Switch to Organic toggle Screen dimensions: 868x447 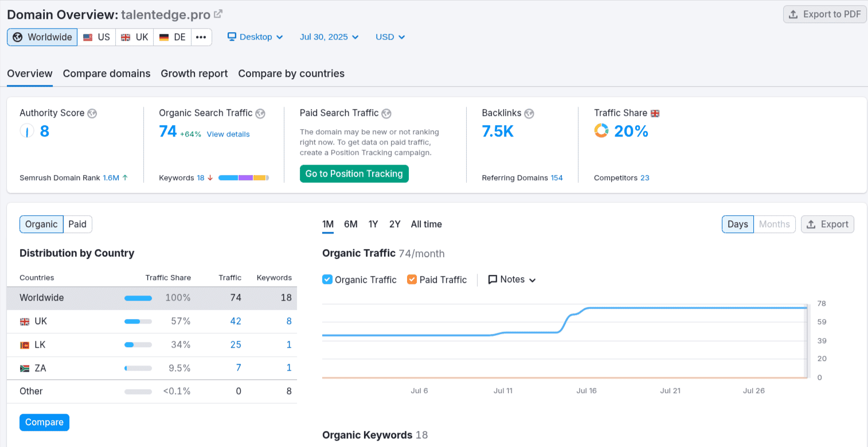click(x=41, y=224)
